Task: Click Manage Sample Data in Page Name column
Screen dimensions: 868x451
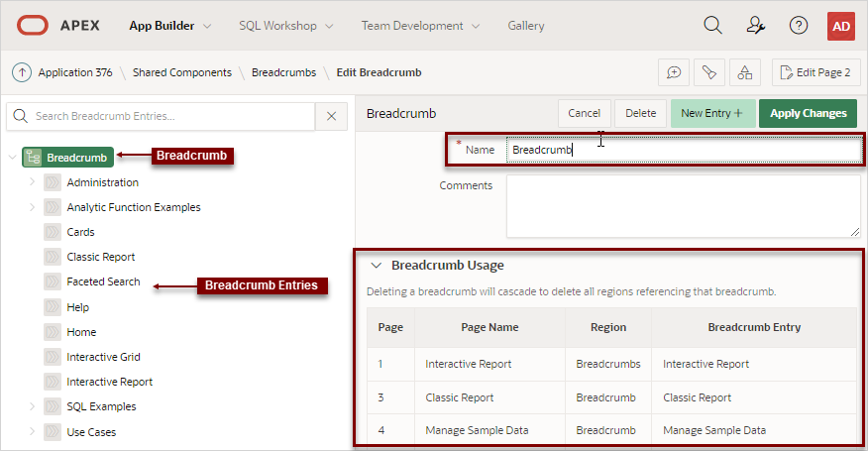Action: point(477,430)
